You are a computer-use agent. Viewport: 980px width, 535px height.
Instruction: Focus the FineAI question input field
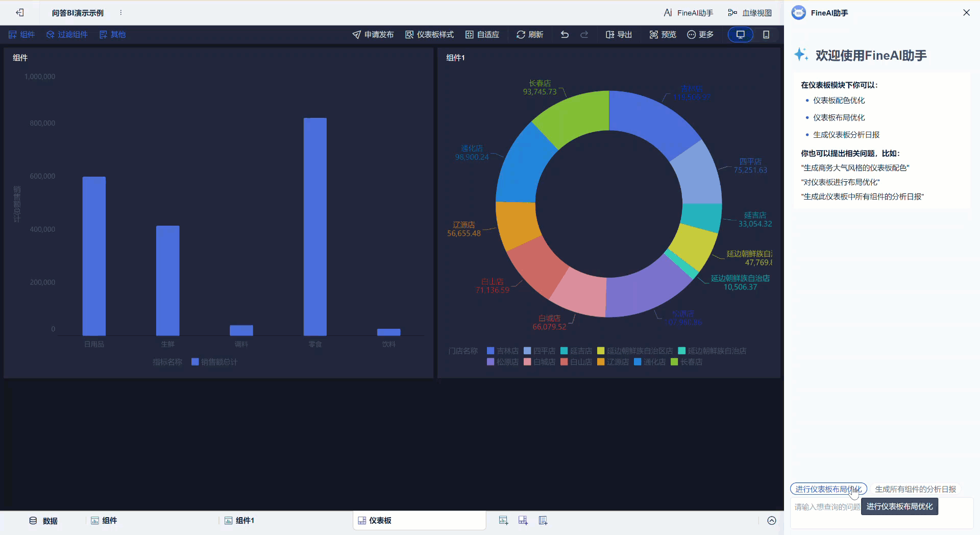click(881, 513)
